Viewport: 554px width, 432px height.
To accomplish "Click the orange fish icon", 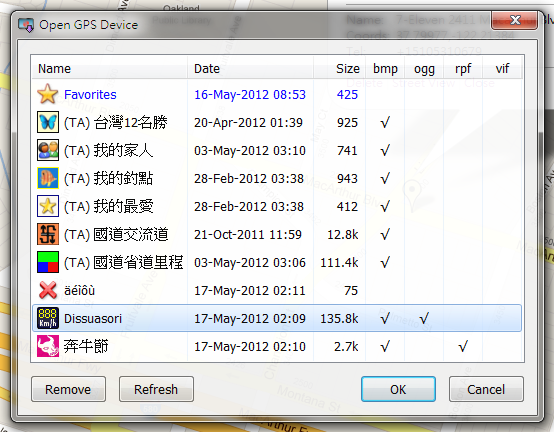I will [x=48, y=178].
